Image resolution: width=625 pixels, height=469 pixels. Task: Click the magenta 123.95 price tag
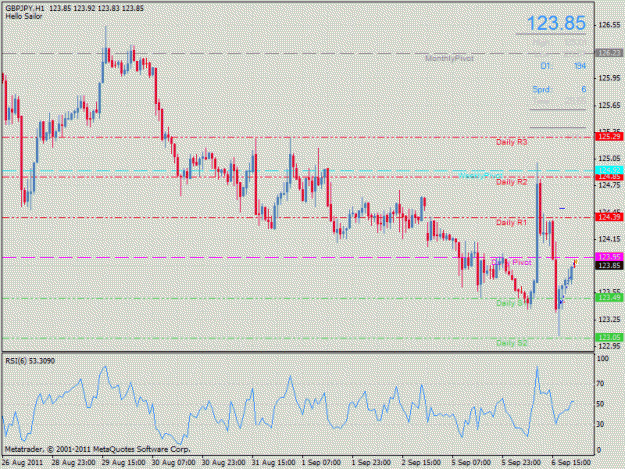click(609, 257)
